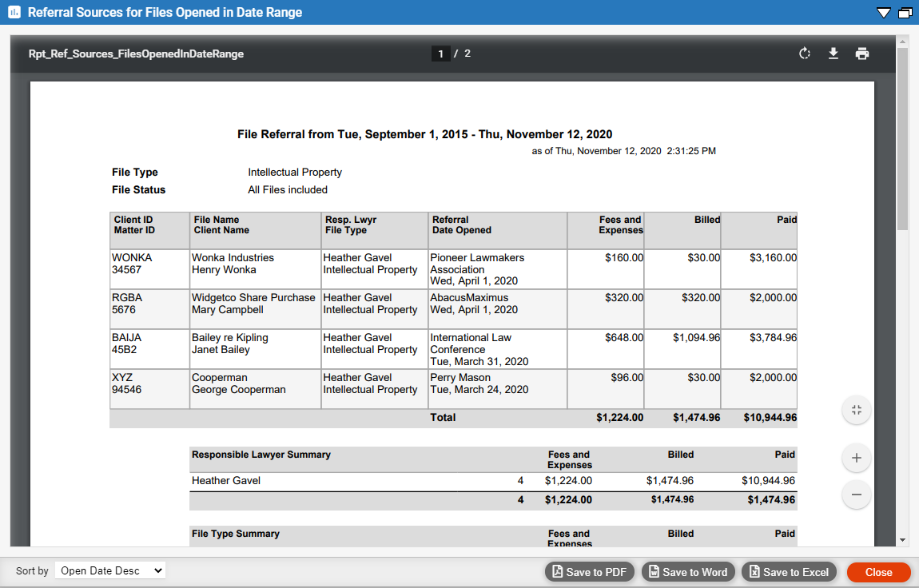919x588 pixels.
Task: Save the report to Excel
Action: click(789, 571)
